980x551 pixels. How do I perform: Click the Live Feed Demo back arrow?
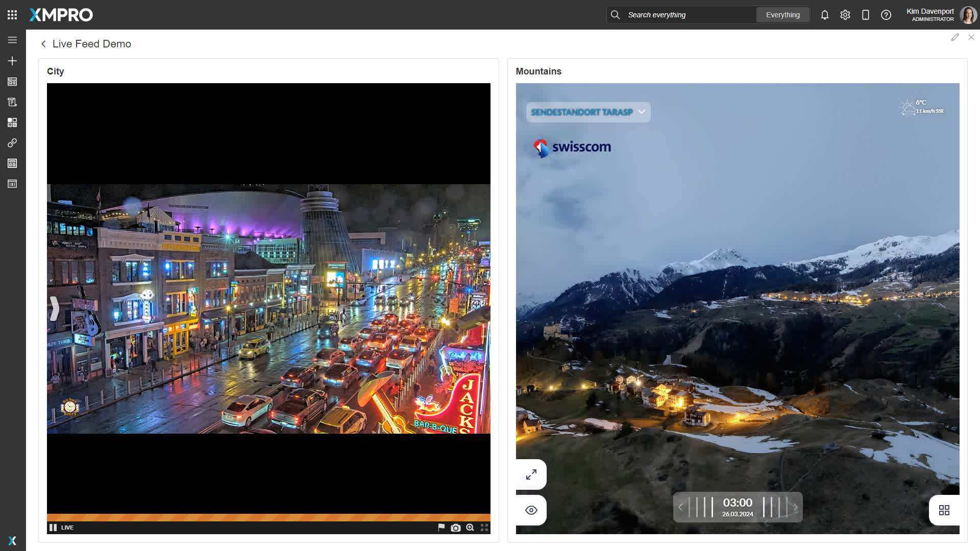coord(43,44)
